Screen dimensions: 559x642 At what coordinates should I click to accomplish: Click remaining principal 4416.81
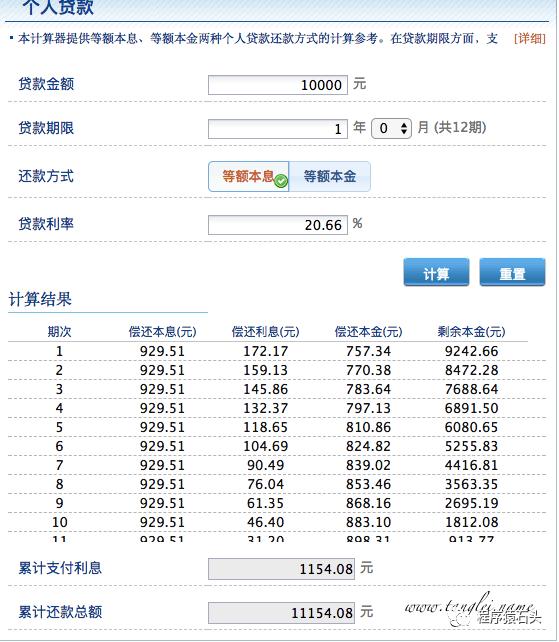coord(471,465)
